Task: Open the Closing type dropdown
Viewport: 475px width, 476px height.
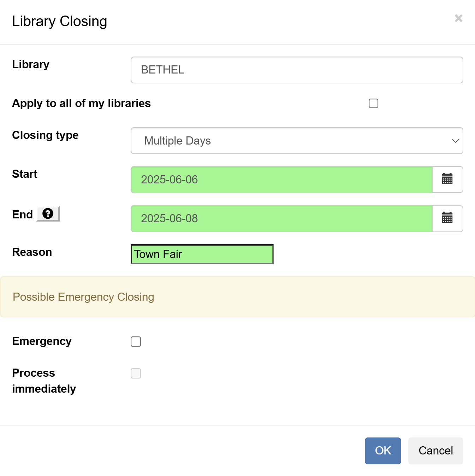Action: tap(297, 141)
